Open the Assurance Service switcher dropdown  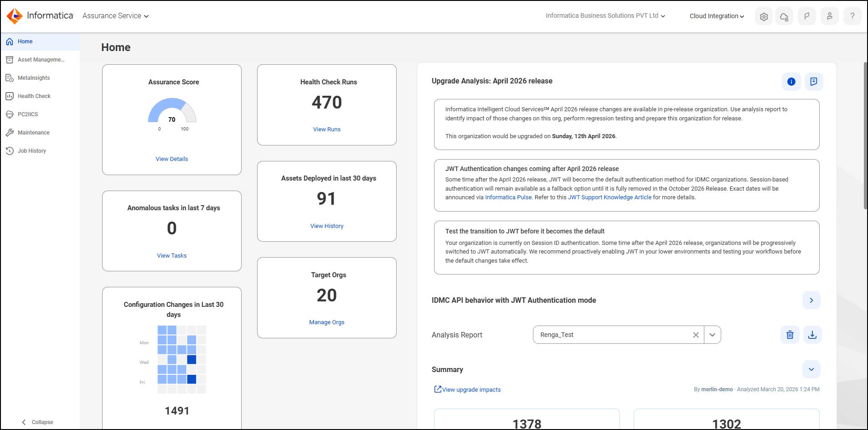pyautogui.click(x=115, y=16)
